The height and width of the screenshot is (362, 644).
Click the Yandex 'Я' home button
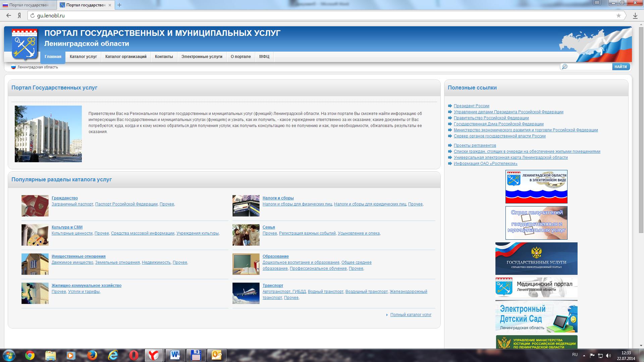coord(19,15)
